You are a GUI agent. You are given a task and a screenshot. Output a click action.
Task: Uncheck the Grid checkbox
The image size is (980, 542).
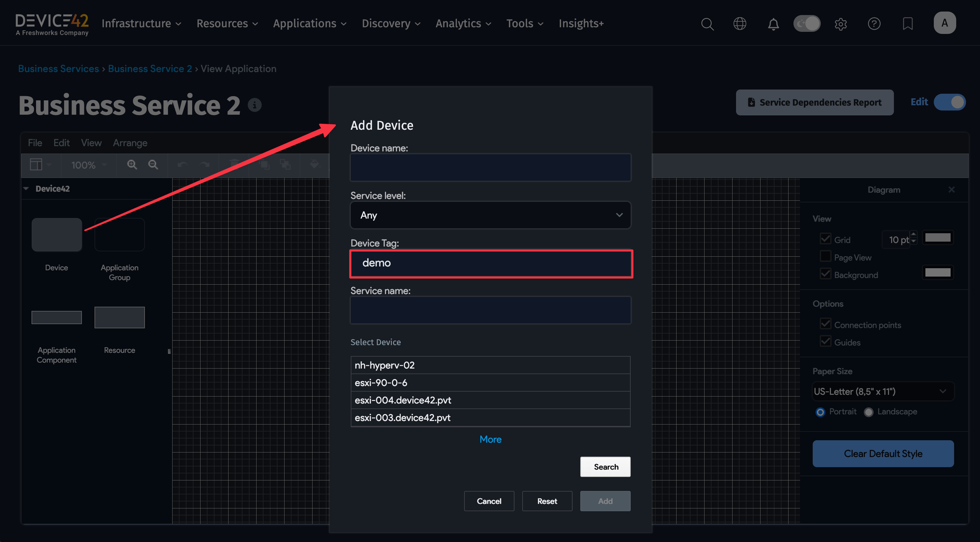tap(825, 239)
